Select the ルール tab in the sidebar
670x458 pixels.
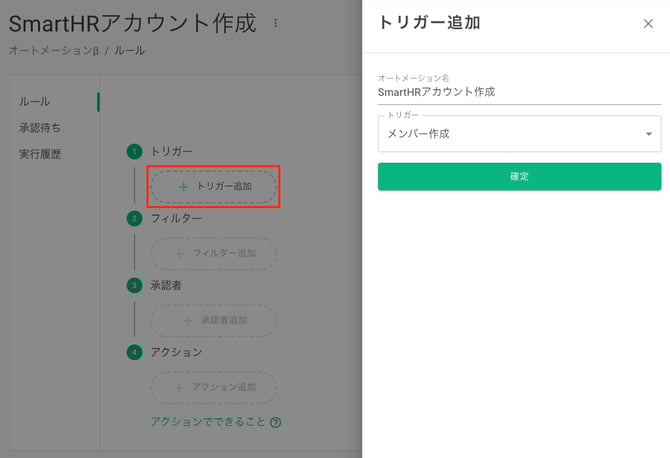34,102
